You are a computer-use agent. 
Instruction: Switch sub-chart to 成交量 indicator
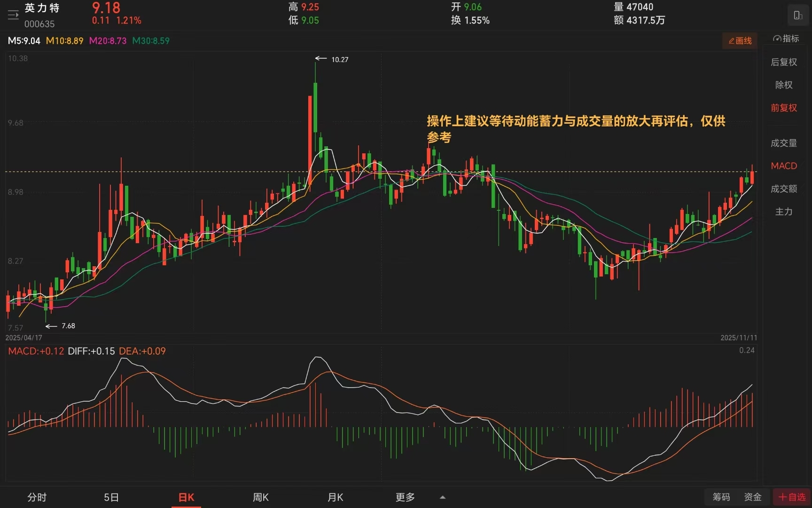click(x=784, y=143)
